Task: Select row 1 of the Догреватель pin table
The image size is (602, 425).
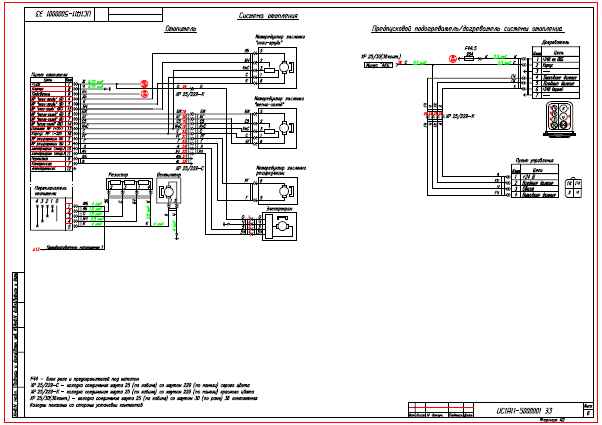Action: pos(556,60)
